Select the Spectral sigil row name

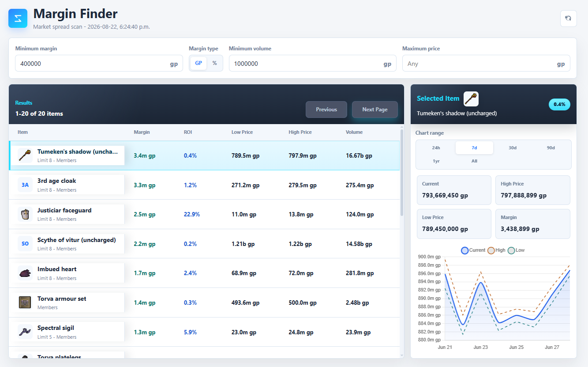pyautogui.click(x=56, y=328)
